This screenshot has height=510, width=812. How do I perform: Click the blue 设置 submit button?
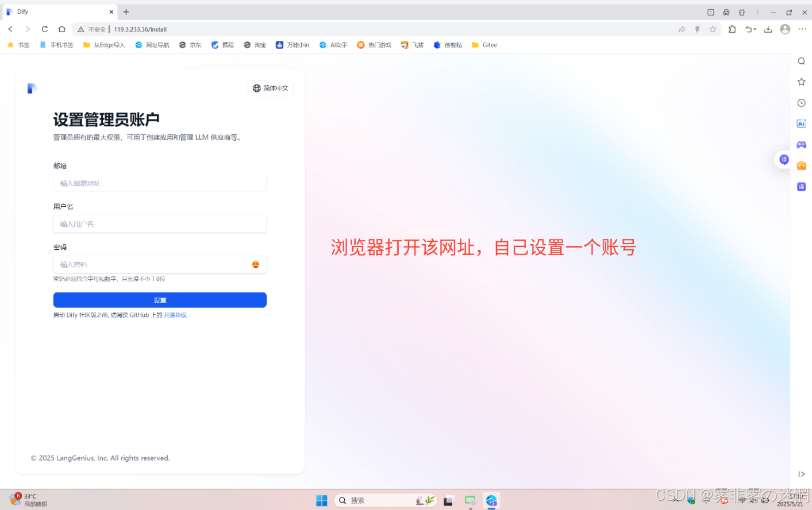(160, 300)
